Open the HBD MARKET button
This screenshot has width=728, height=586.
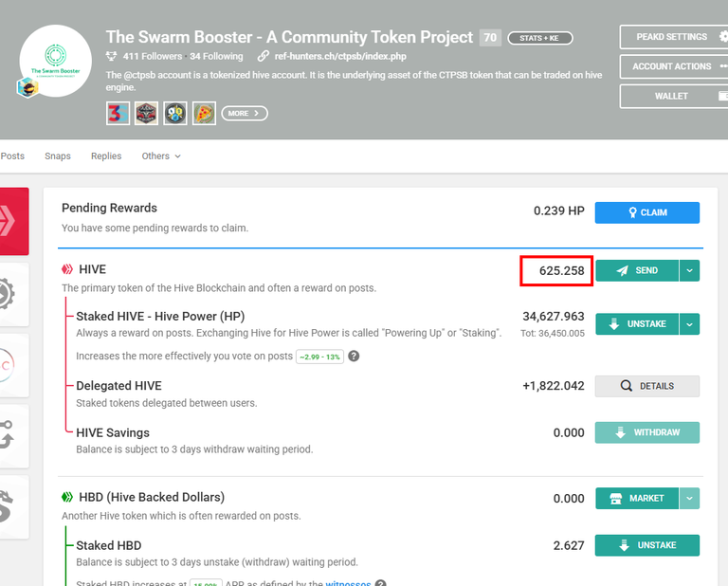[637, 498]
